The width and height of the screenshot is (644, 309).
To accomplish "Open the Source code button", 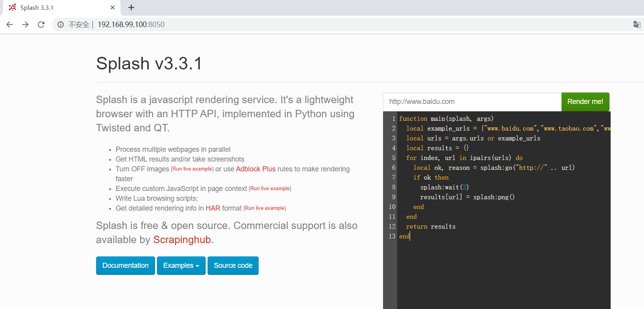I will 233,265.
